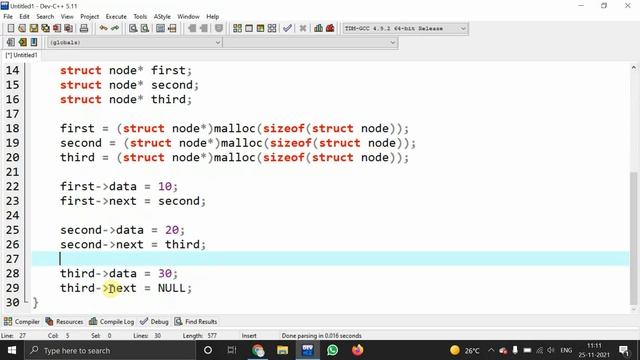The height and width of the screenshot is (360, 640).
Task: Click the 'Insert' mode status bar entry
Action: pyautogui.click(x=249, y=336)
